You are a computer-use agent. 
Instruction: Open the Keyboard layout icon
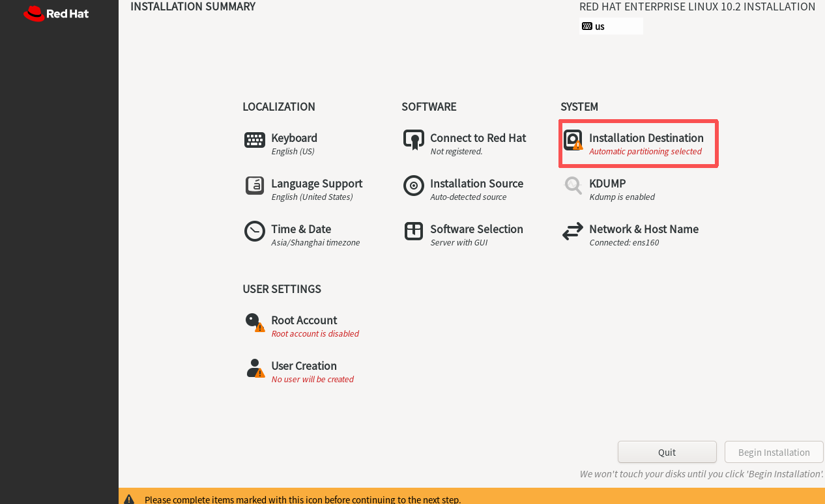click(255, 140)
